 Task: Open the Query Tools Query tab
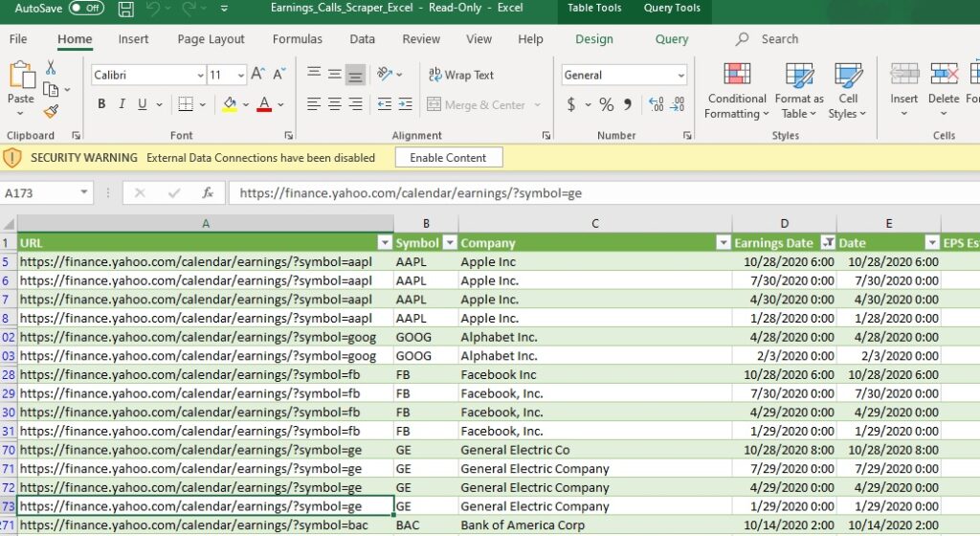point(672,38)
